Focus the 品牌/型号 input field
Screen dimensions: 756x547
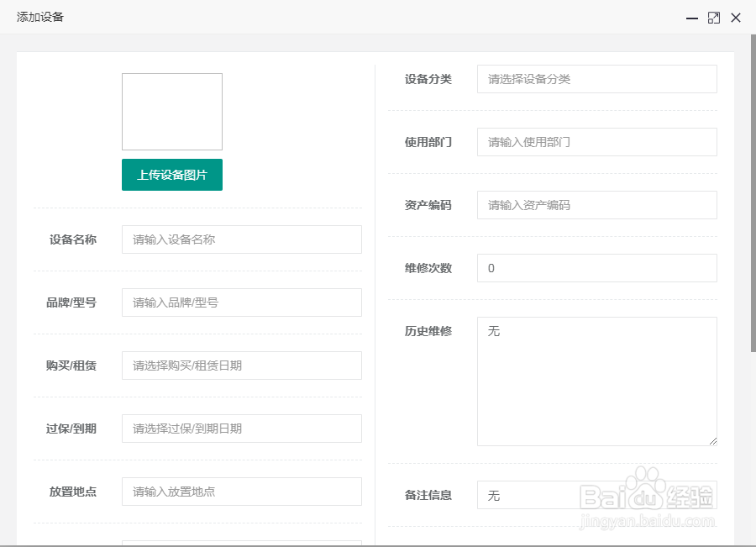pyautogui.click(x=242, y=302)
